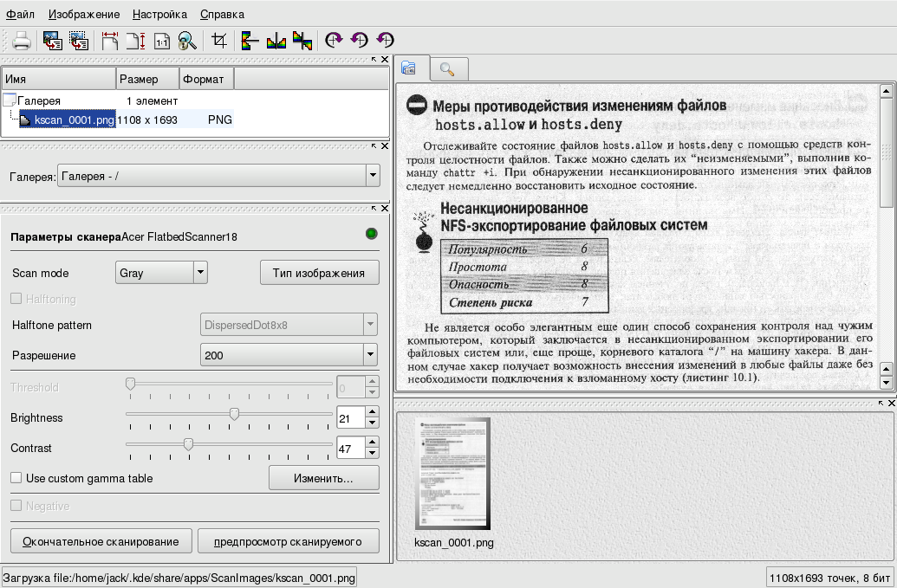This screenshot has height=588, width=897.
Task: Show image at original 1:1 size
Action: tap(162, 40)
